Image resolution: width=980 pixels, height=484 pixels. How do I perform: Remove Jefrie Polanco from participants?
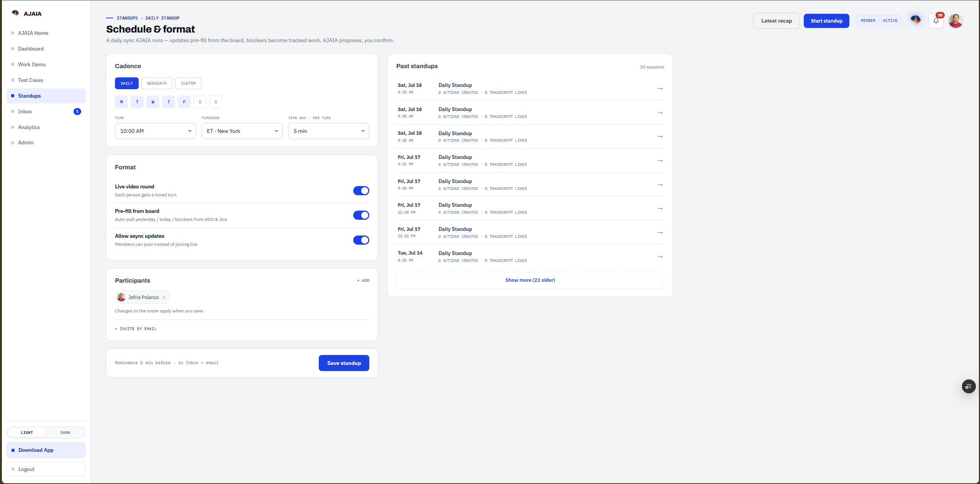(x=164, y=298)
